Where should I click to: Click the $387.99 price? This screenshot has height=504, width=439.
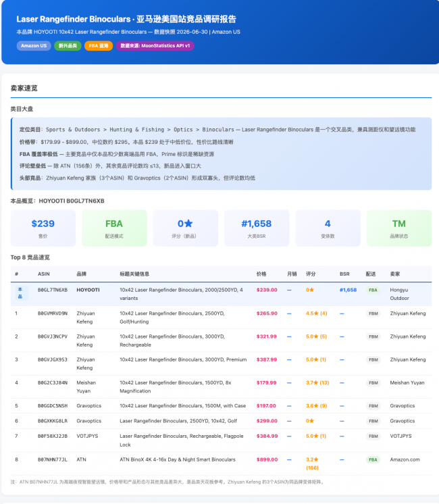(x=266, y=359)
